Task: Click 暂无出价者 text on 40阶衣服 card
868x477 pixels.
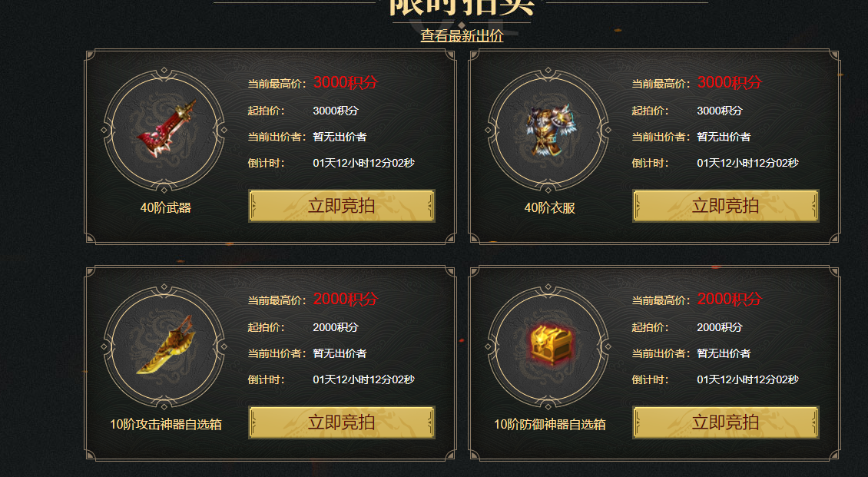Action: (x=724, y=137)
